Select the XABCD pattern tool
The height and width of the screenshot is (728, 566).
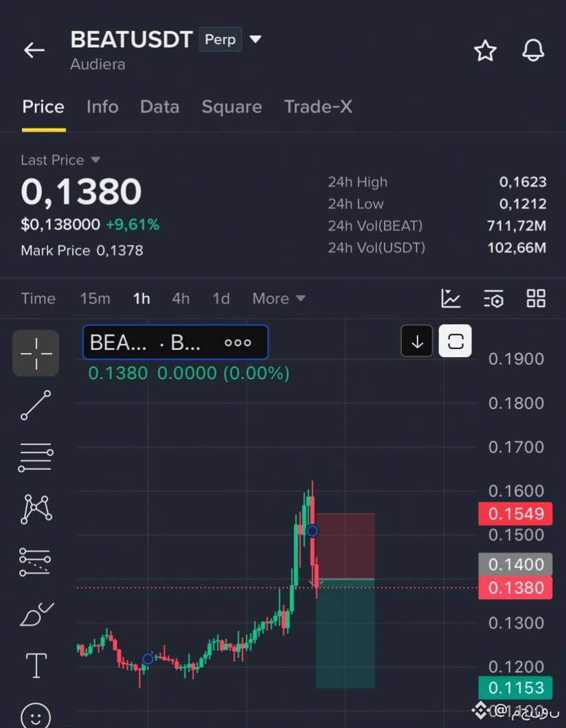pos(36,510)
